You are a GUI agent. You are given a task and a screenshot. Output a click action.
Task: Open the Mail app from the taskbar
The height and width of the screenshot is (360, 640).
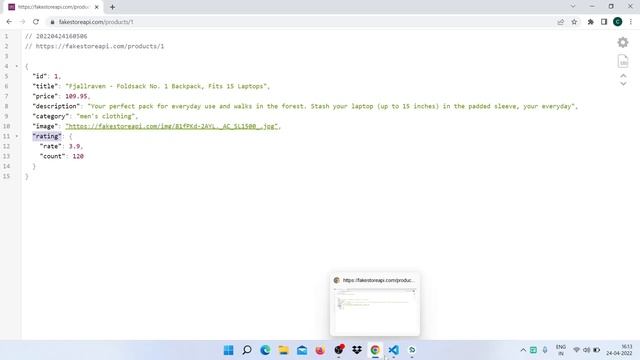[x=302, y=350]
